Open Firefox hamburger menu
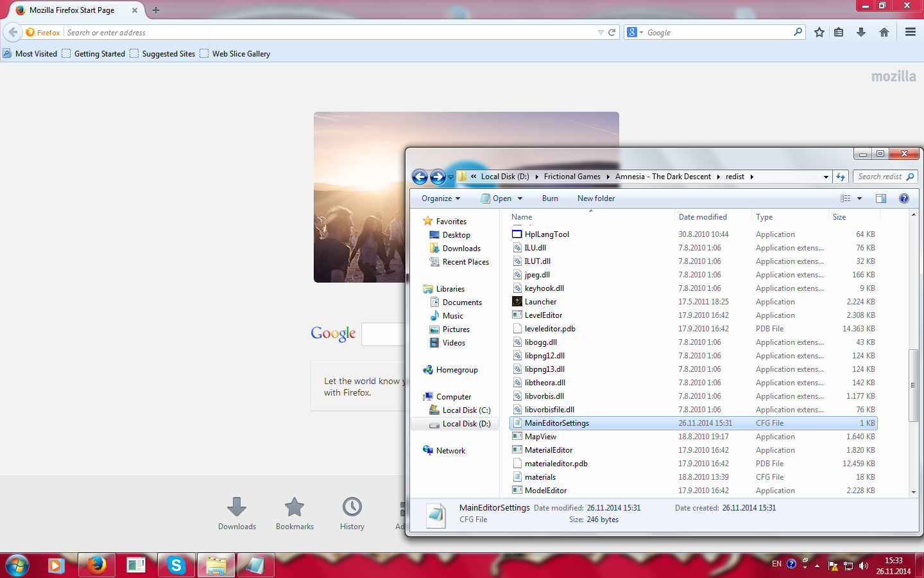 point(910,32)
